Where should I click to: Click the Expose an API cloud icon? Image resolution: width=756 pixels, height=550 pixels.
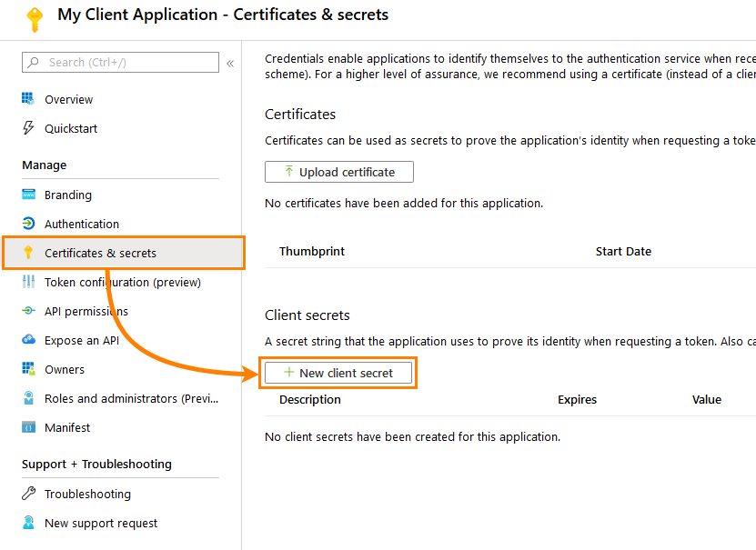(26, 340)
